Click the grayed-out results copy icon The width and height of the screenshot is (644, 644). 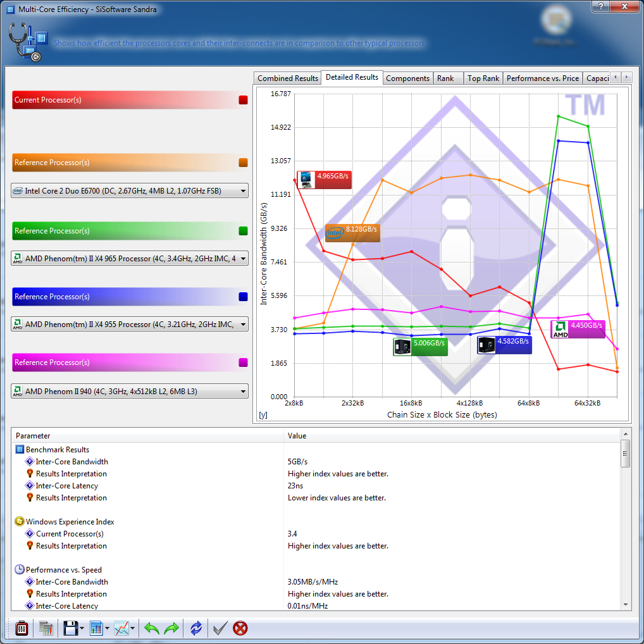coord(46,628)
